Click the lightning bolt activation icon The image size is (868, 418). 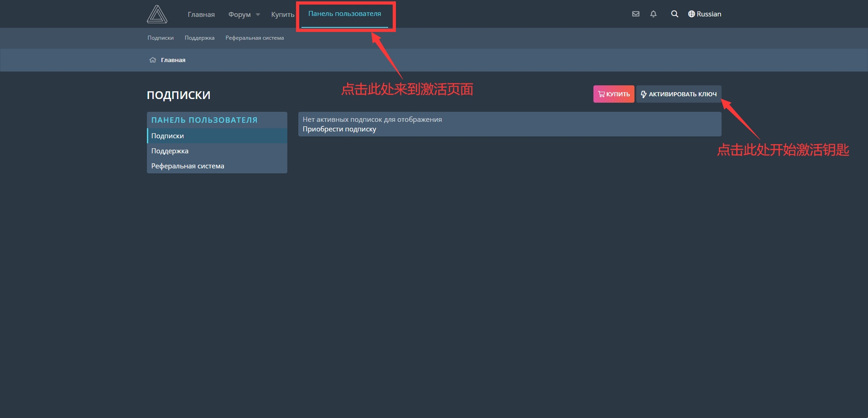point(644,94)
